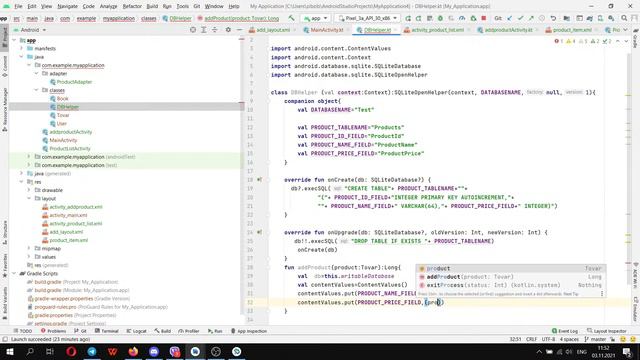Click the Git update project arrow
640x360 pixels.
pyautogui.click(x=510, y=18)
